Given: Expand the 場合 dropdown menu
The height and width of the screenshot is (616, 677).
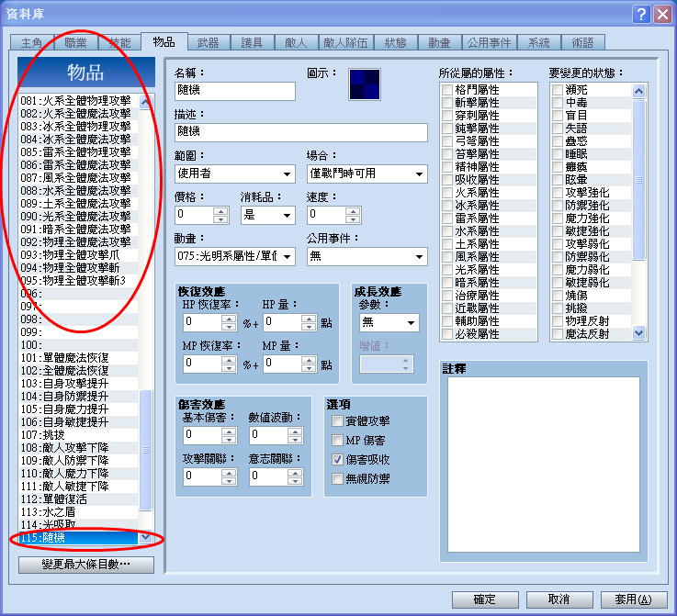Looking at the screenshot, I should click(x=367, y=174).
